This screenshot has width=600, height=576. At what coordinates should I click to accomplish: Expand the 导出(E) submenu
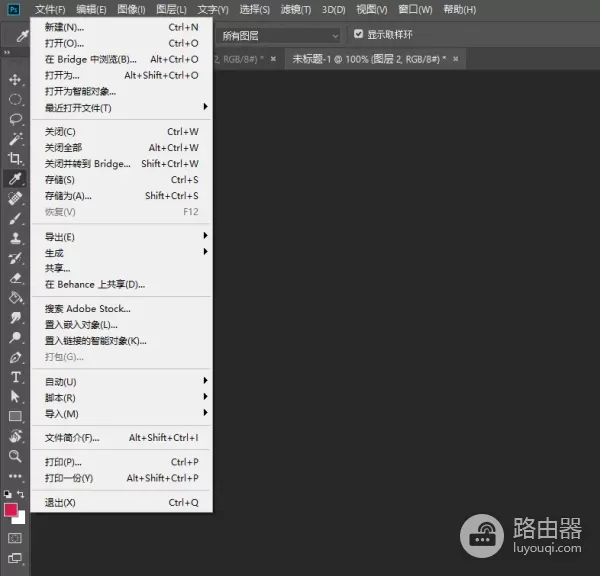(x=121, y=237)
